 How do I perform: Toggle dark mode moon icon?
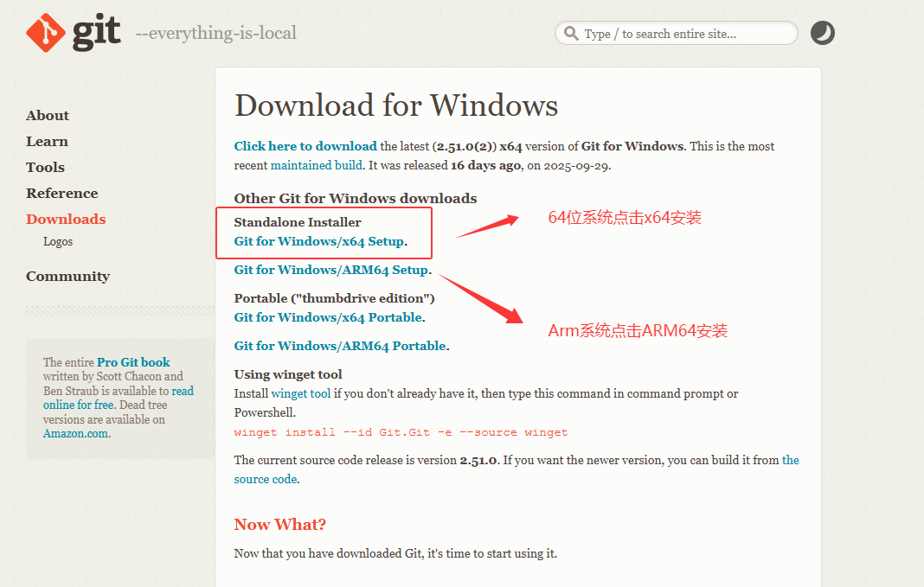pyautogui.click(x=822, y=33)
